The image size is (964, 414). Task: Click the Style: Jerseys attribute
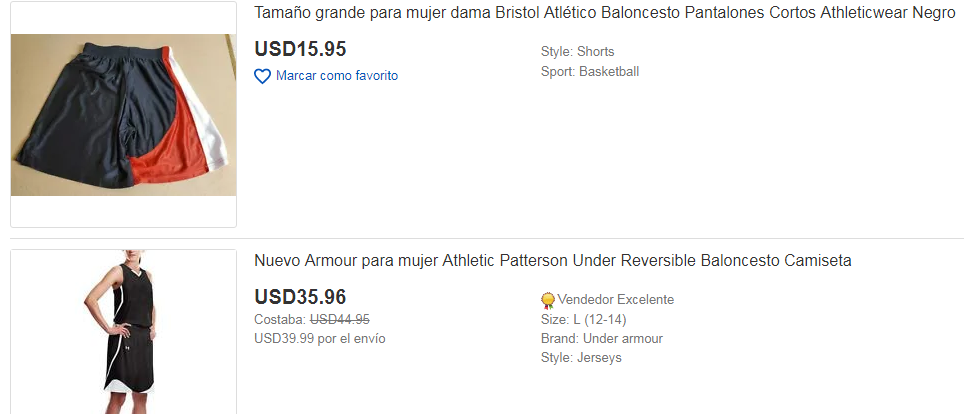(x=580, y=357)
